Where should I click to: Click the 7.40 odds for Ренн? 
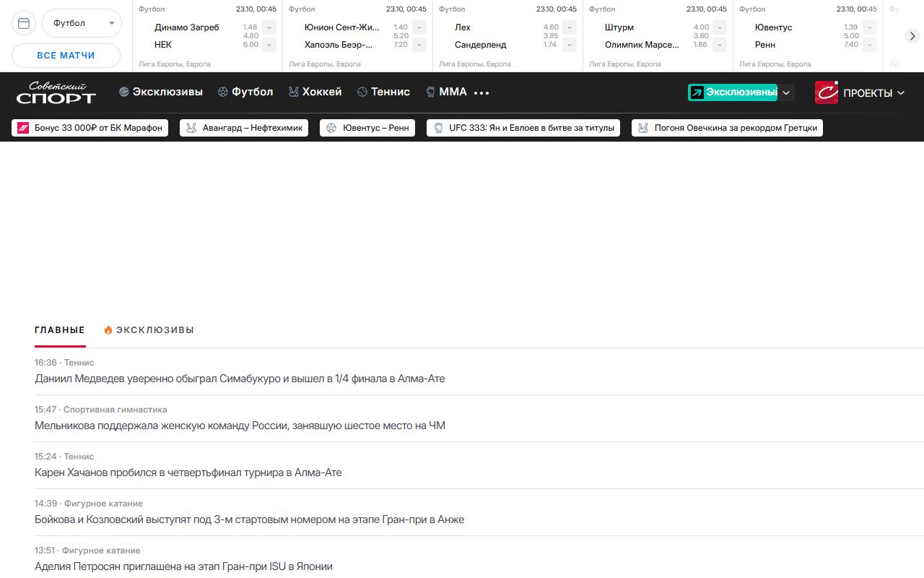(x=851, y=45)
